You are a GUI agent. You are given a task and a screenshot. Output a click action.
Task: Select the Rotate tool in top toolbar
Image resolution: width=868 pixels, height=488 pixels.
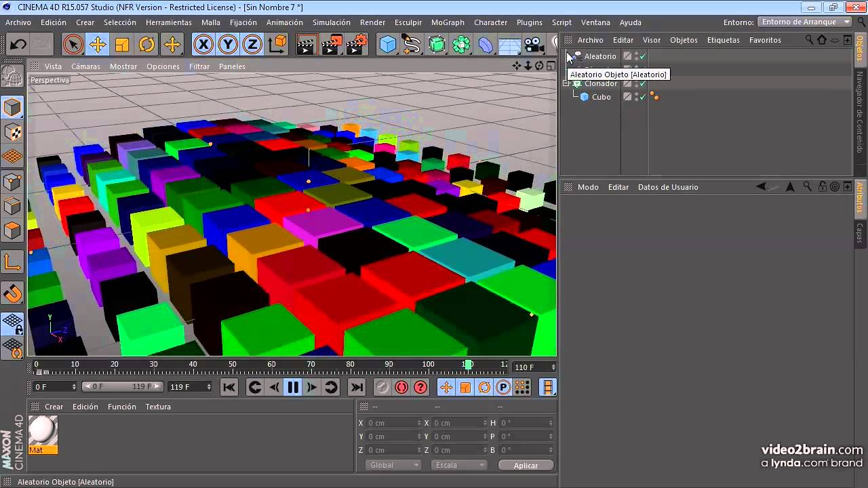(147, 45)
